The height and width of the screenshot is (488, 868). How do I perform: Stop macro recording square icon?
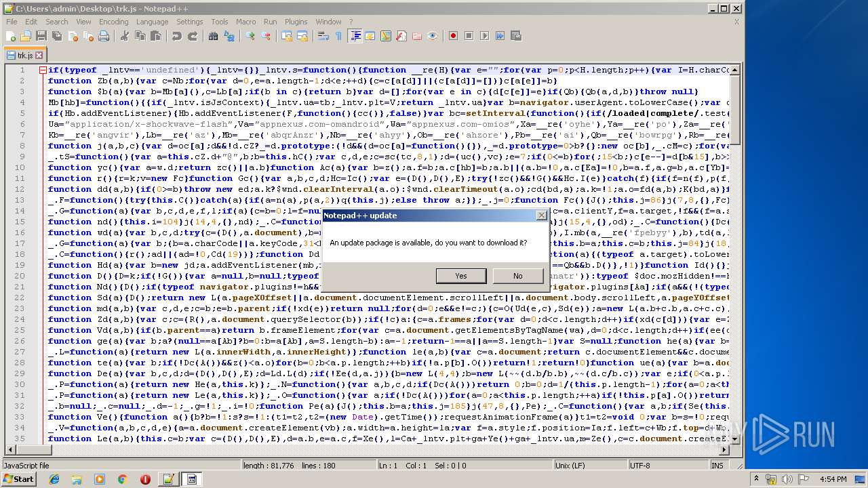tap(469, 36)
